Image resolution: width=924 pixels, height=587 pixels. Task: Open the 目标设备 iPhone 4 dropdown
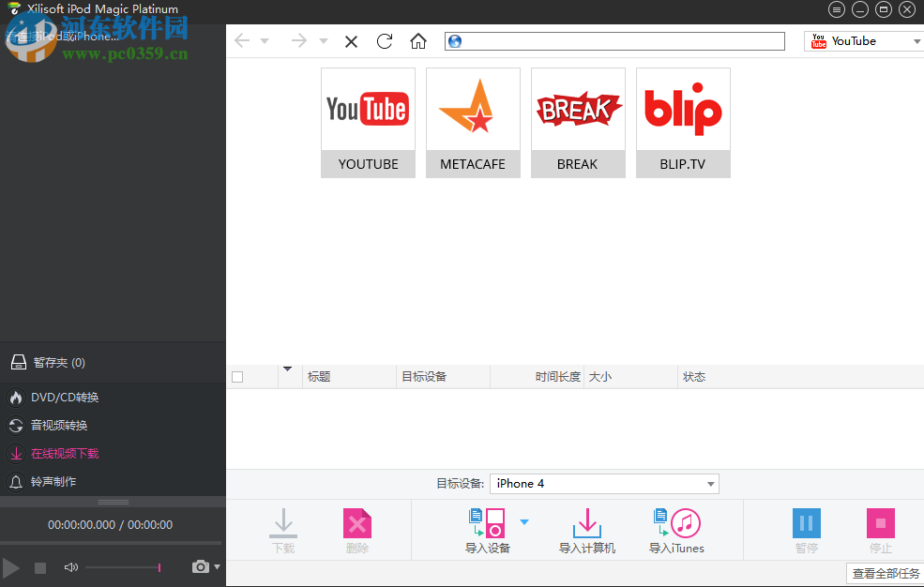coord(710,483)
